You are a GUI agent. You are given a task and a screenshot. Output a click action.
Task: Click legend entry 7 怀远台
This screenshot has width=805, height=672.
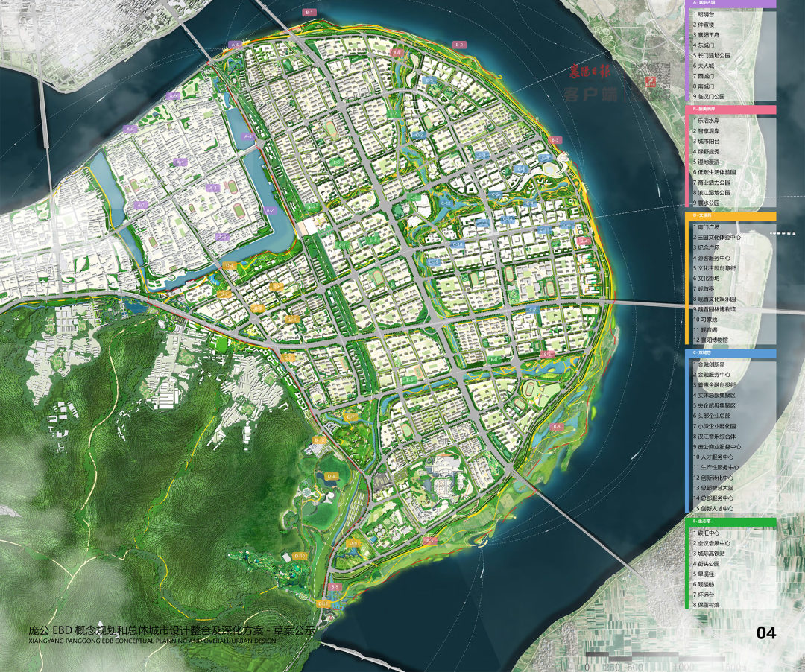click(x=704, y=595)
